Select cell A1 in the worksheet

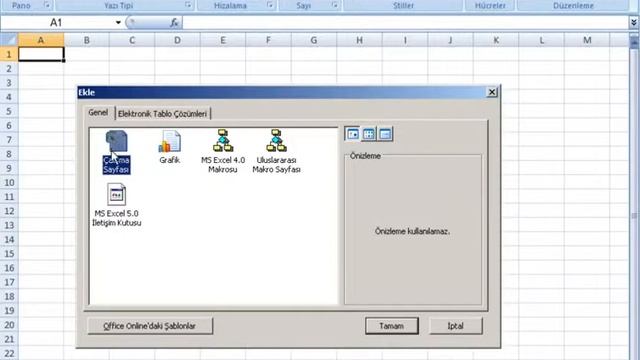coord(41,54)
